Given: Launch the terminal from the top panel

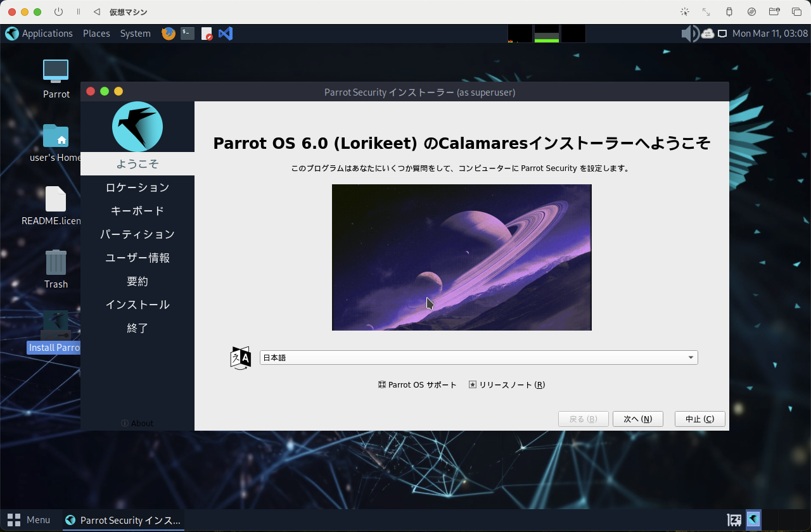Looking at the screenshot, I should coord(188,34).
